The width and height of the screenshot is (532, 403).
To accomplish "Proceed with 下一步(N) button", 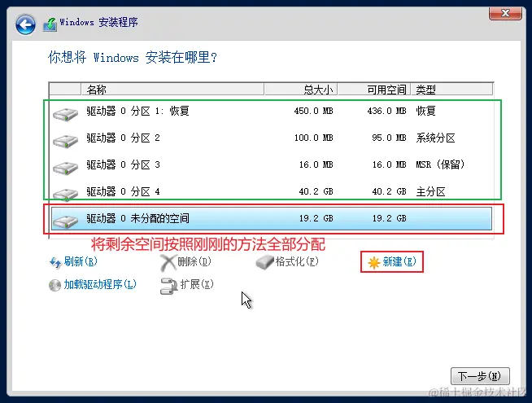I will pyautogui.click(x=480, y=376).
